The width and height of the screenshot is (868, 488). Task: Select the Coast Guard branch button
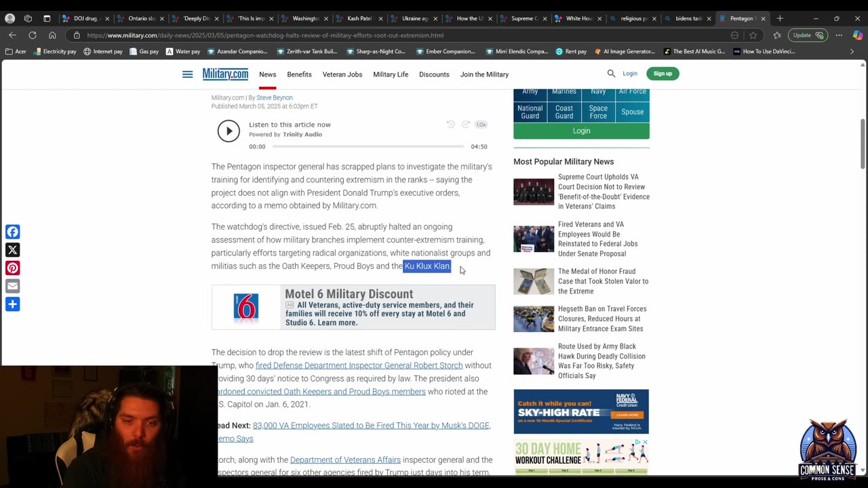(x=564, y=112)
